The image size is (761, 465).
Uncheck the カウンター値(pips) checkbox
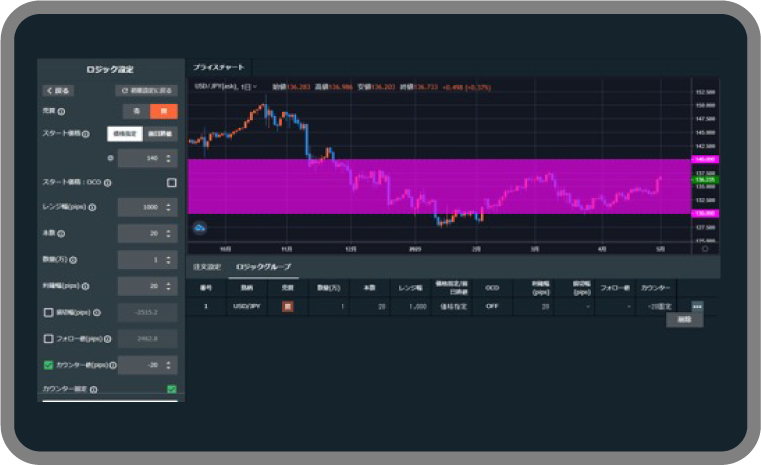(x=48, y=365)
